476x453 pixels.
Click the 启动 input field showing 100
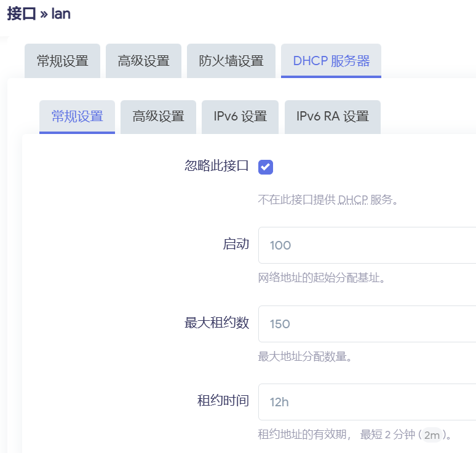click(367, 245)
